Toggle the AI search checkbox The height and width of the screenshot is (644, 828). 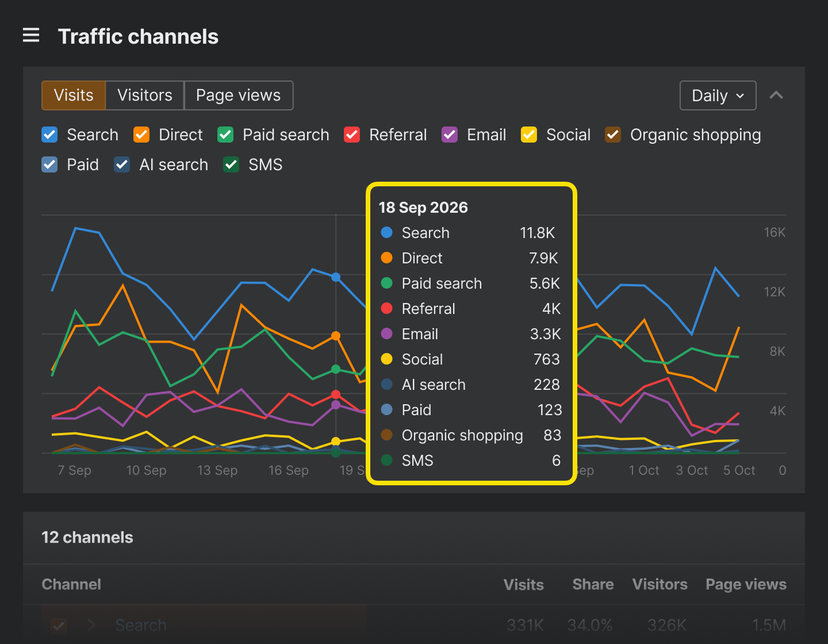pyautogui.click(x=122, y=164)
